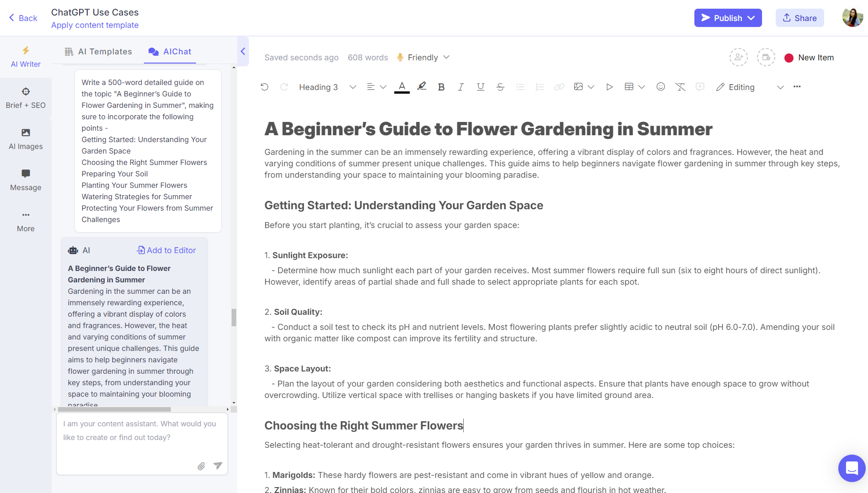Click the paperclip attachment icon

click(201, 466)
